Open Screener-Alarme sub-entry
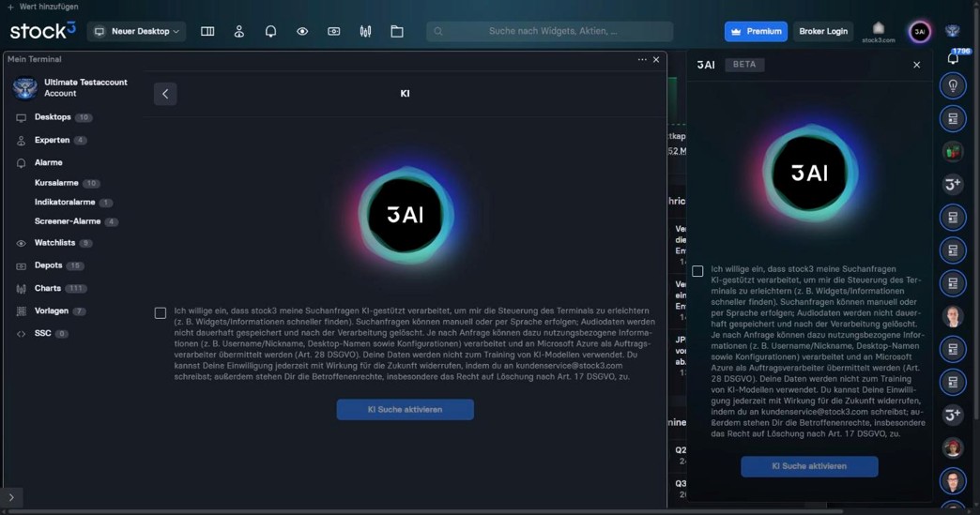 68,221
